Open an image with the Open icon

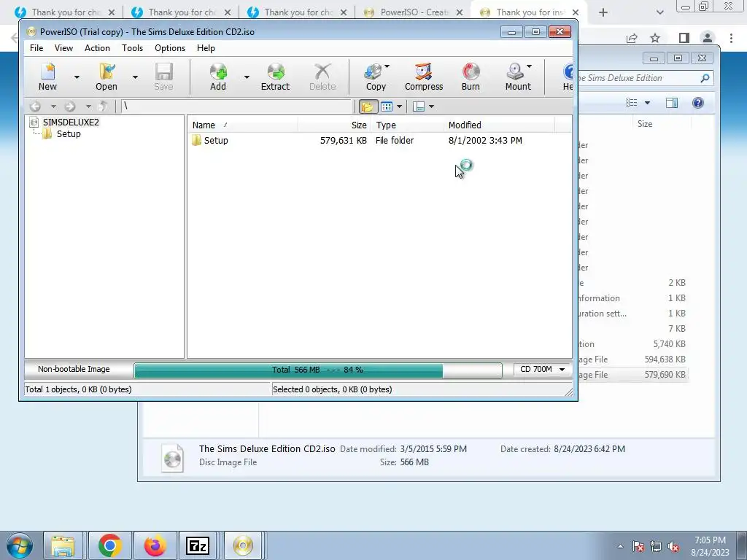pos(107,77)
